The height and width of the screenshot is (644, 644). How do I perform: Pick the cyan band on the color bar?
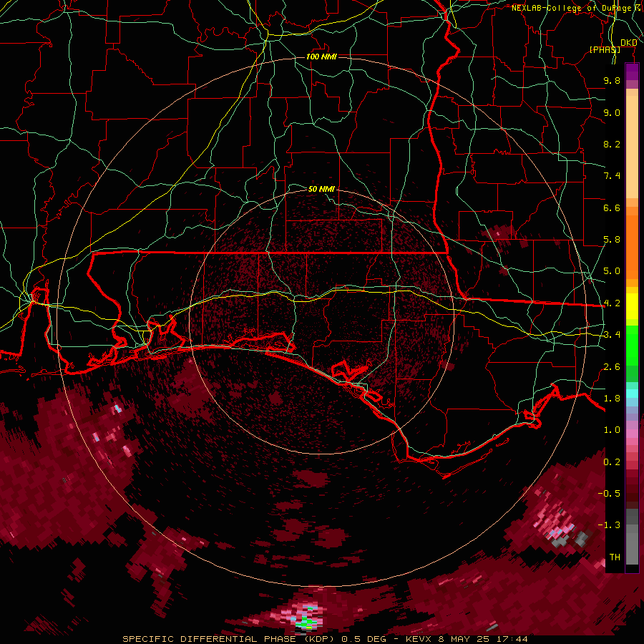(x=632, y=394)
